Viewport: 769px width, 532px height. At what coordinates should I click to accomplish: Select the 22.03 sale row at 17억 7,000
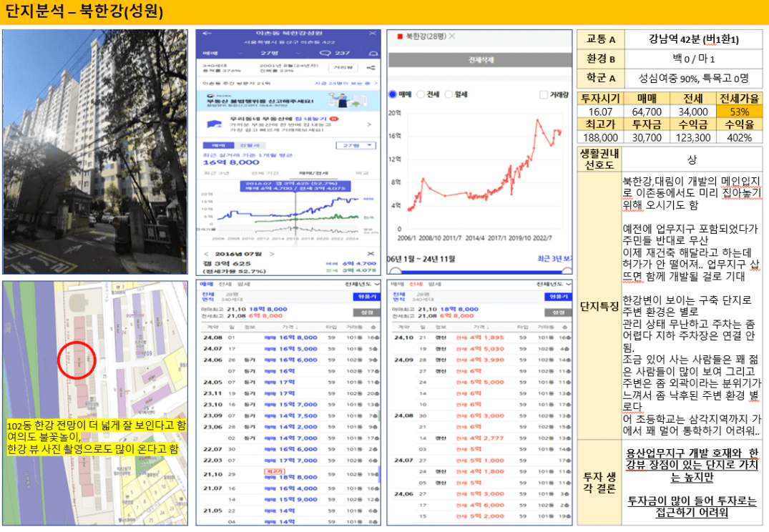pos(290,460)
